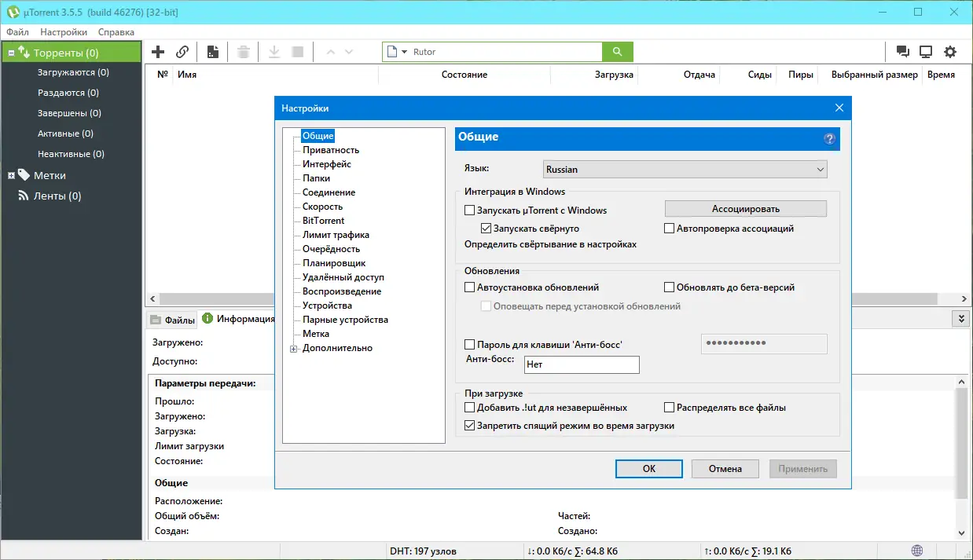
Task: Select Интерфейс in settings tree
Action: click(327, 164)
